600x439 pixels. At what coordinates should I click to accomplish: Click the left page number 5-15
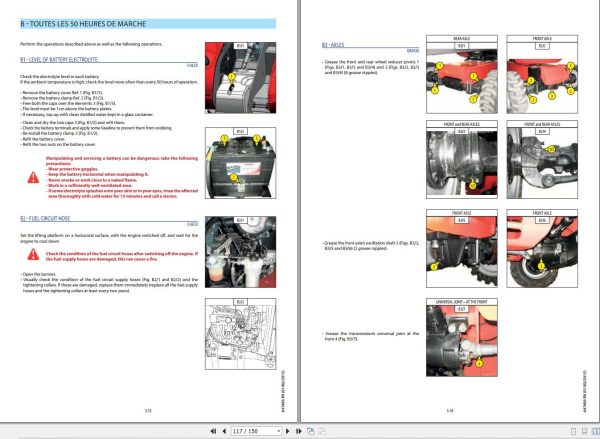[148, 411]
